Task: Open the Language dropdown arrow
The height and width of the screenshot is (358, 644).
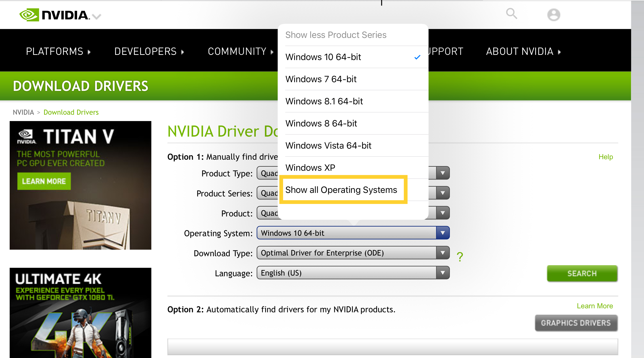Action: pyautogui.click(x=442, y=273)
